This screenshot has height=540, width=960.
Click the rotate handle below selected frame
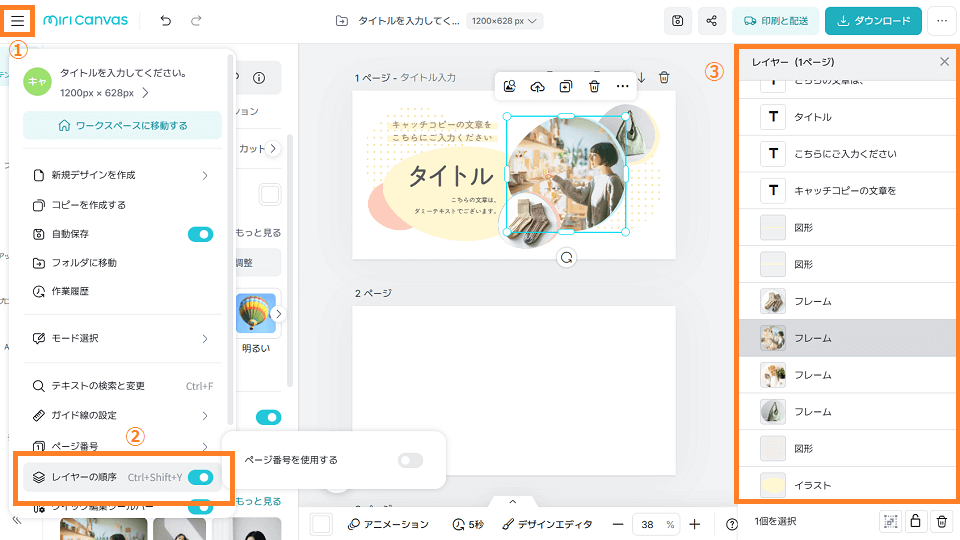click(x=567, y=257)
